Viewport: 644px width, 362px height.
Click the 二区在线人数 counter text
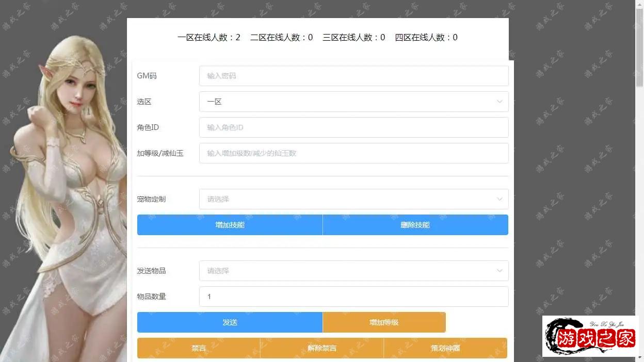pos(281,37)
